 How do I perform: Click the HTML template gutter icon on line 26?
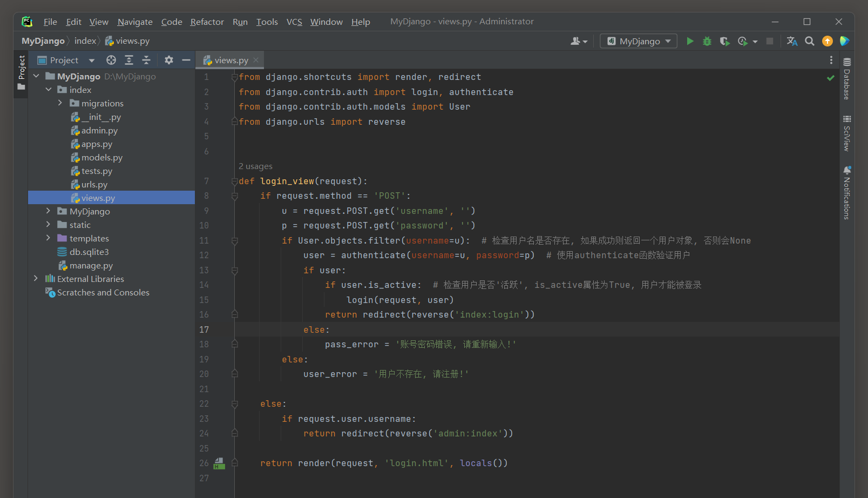pyautogui.click(x=219, y=463)
